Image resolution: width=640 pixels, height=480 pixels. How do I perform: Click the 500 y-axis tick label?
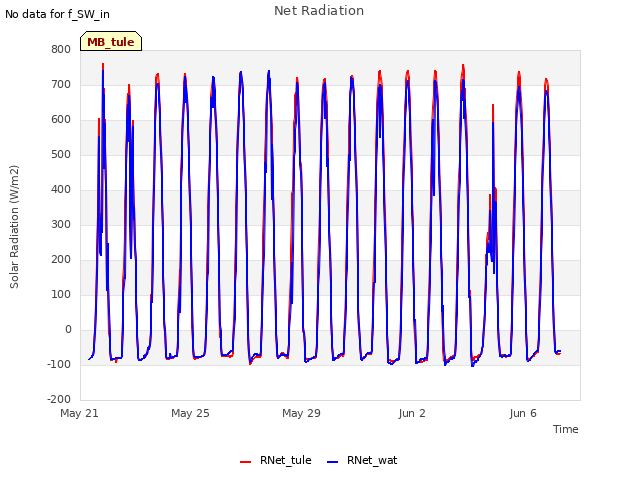click(x=61, y=154)
